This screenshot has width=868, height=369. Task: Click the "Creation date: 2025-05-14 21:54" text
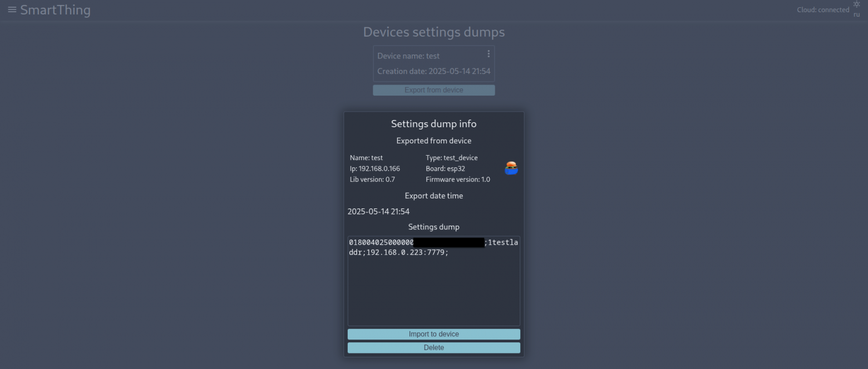[x=434, y=71]
